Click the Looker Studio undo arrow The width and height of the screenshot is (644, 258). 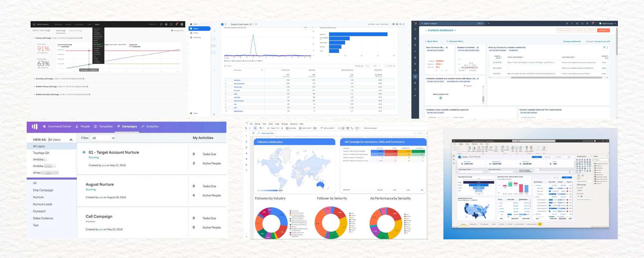tap(246, 128)
